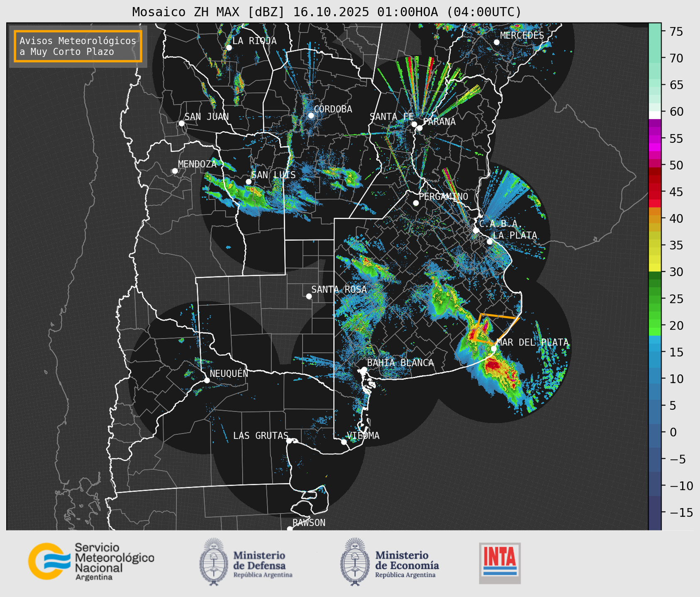Click the map title Mosaico ZH MAX

327,12
